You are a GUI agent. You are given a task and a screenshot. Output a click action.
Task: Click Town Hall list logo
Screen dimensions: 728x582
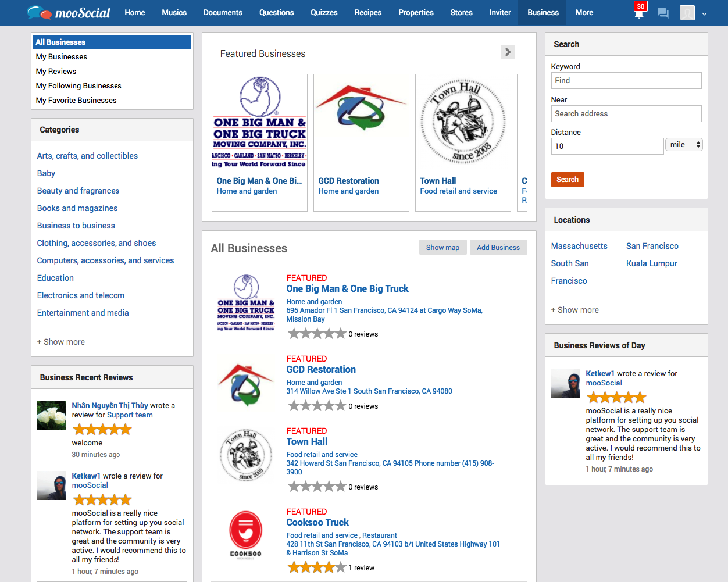click(245, 456)
